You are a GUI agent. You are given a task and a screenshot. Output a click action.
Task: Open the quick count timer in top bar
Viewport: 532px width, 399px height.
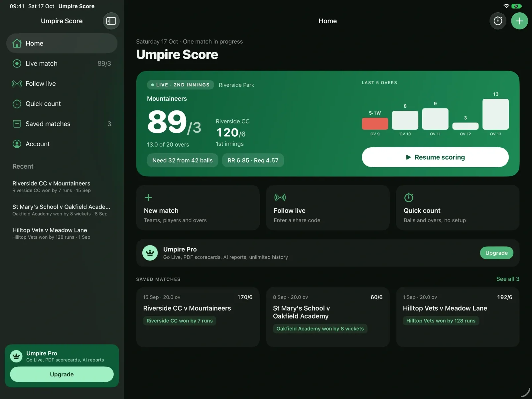[x=498, y=21]
